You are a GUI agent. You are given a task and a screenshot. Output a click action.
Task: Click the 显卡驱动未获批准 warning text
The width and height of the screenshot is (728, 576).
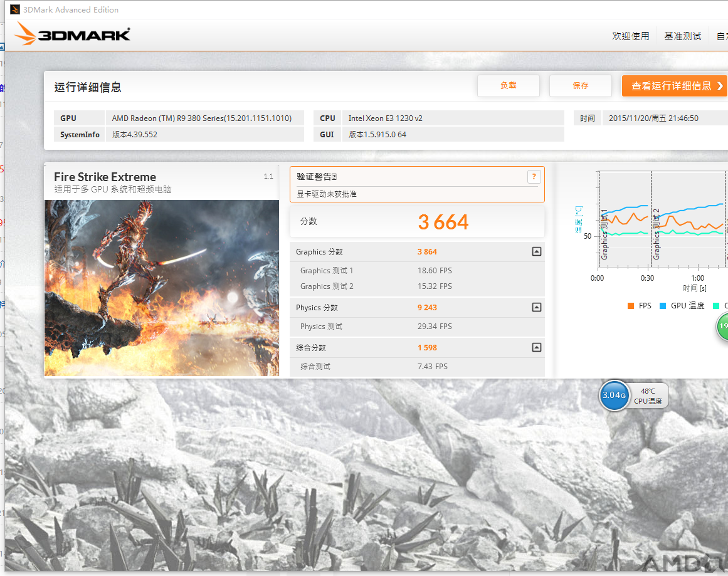point(327,194)
